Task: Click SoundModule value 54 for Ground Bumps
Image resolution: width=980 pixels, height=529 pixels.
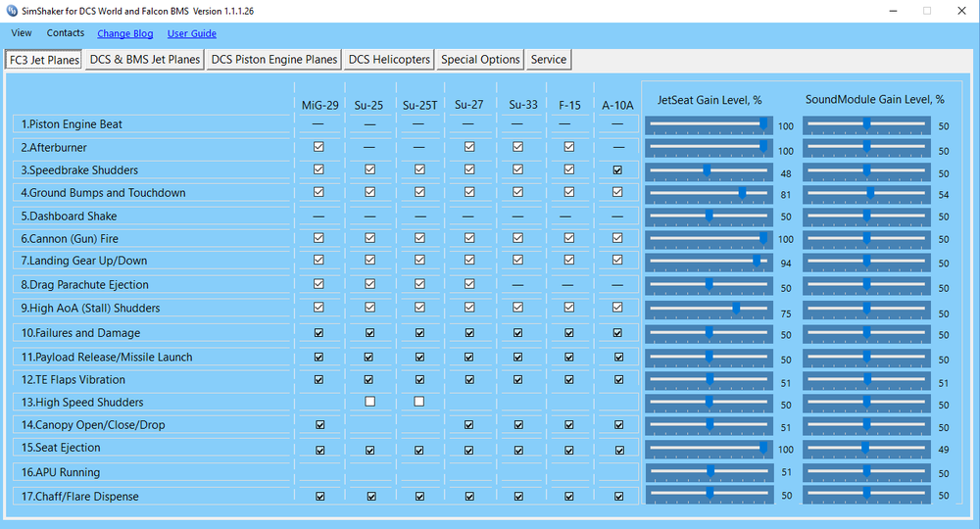Action: (x=943, y=195)
